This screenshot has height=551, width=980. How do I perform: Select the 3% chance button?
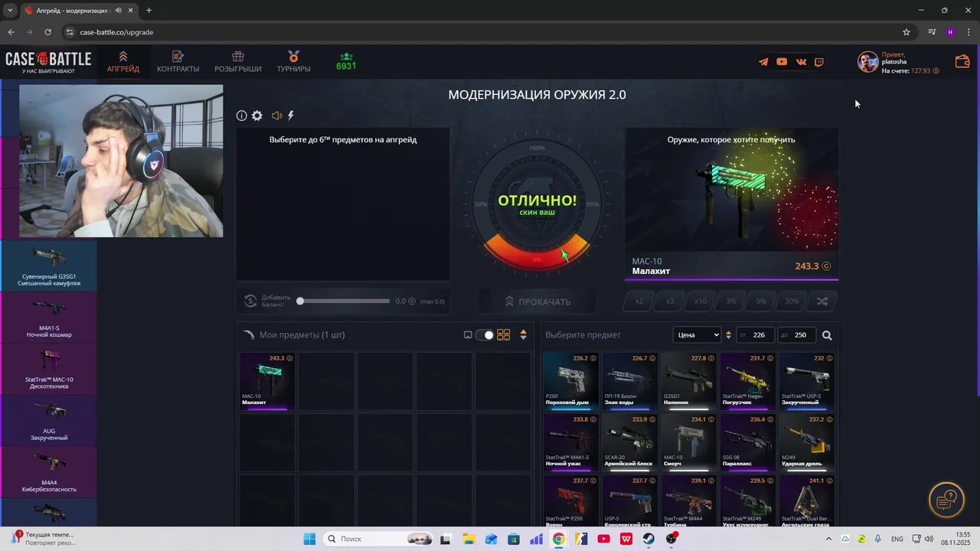pos(730,302)
